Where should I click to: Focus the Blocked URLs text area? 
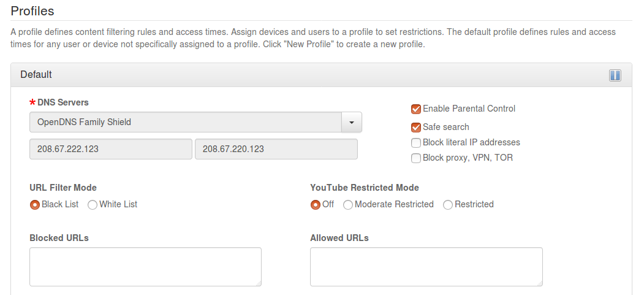point(145,266)
